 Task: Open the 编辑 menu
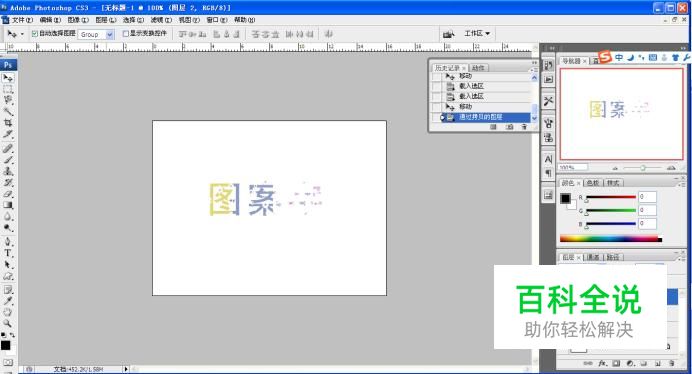(50, 20)
